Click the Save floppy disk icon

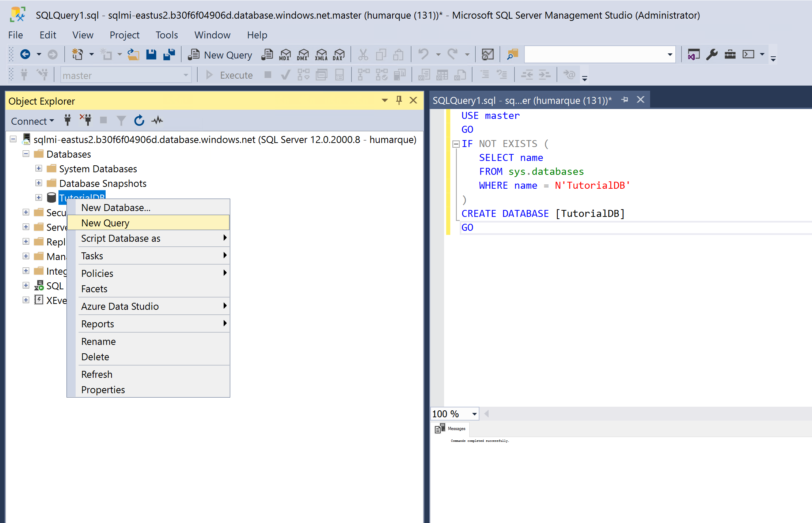[151, 54]
